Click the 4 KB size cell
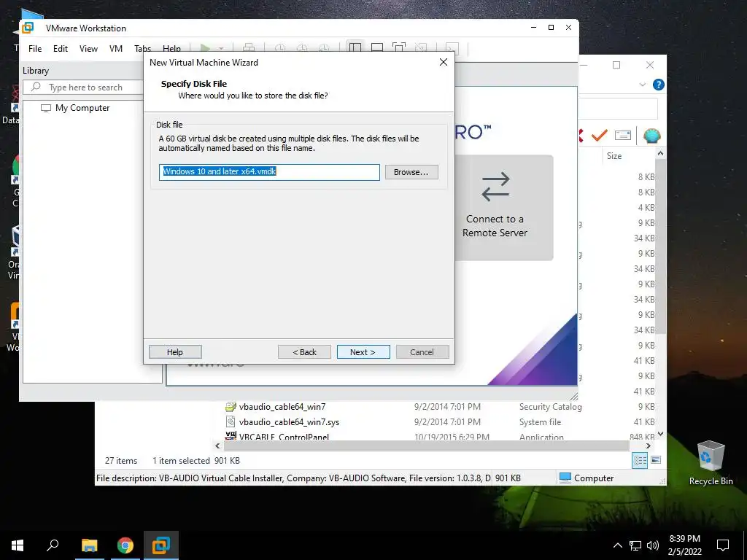 [646, 208]
